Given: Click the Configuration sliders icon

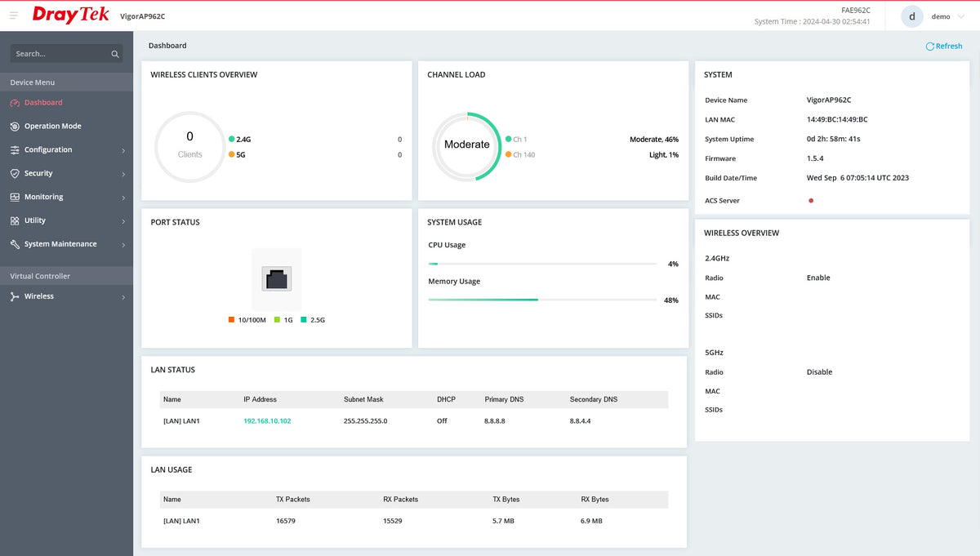Looking at the screenshot, I should [16, 150].
